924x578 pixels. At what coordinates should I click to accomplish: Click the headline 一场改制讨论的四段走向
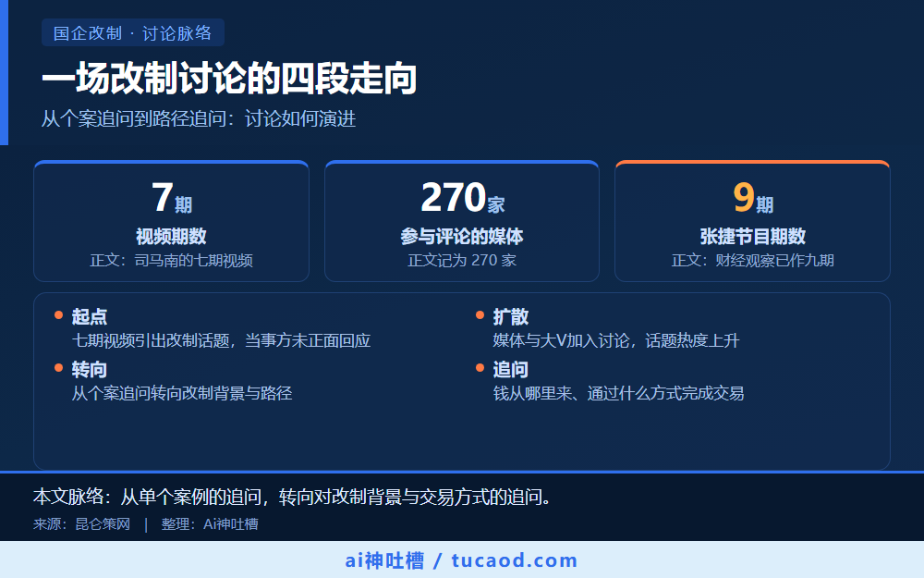229,79
